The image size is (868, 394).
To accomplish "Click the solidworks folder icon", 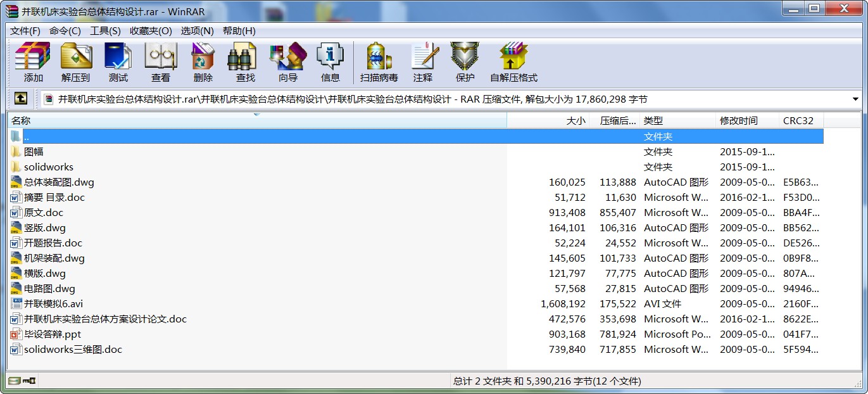I will pos(16,167).
